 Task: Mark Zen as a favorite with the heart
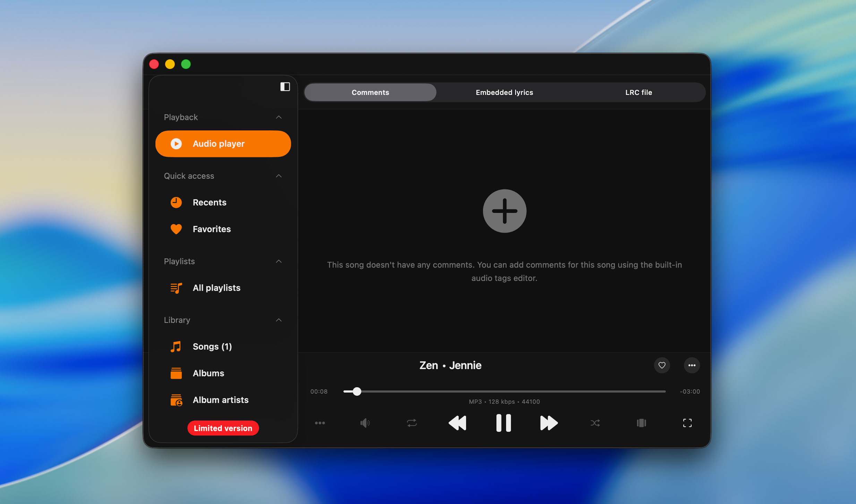tap(662, 365)
